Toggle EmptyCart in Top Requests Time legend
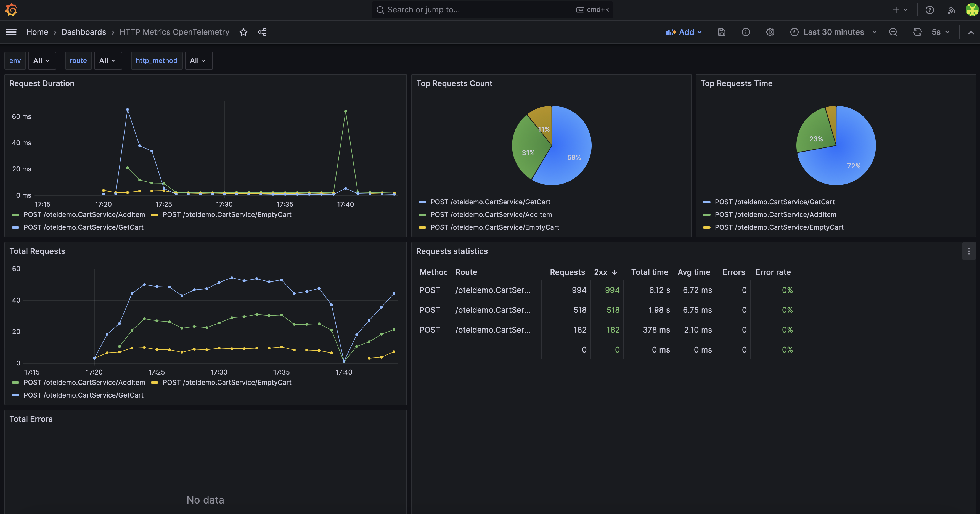980x514 pixels. pyautogui.click(x=779, y=227)
